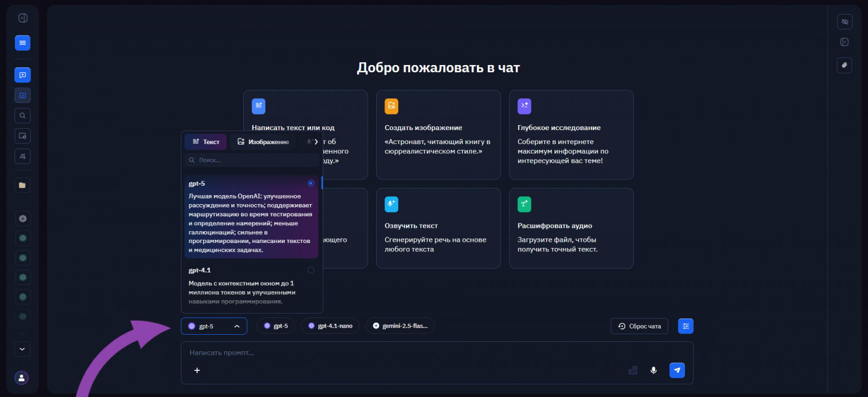868x397 pixels.
Task: Open the chat section in the sidebar
Action: (22, 75)
